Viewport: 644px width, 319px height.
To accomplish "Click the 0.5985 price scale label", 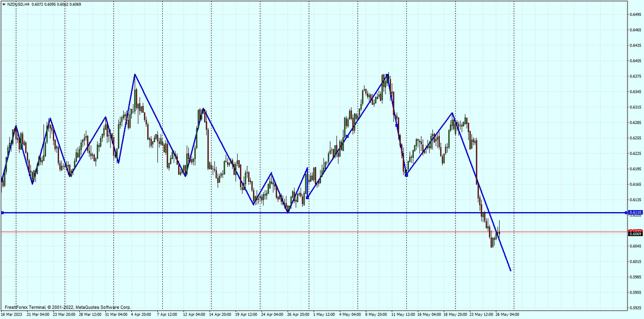I will [x=635, y=277].
